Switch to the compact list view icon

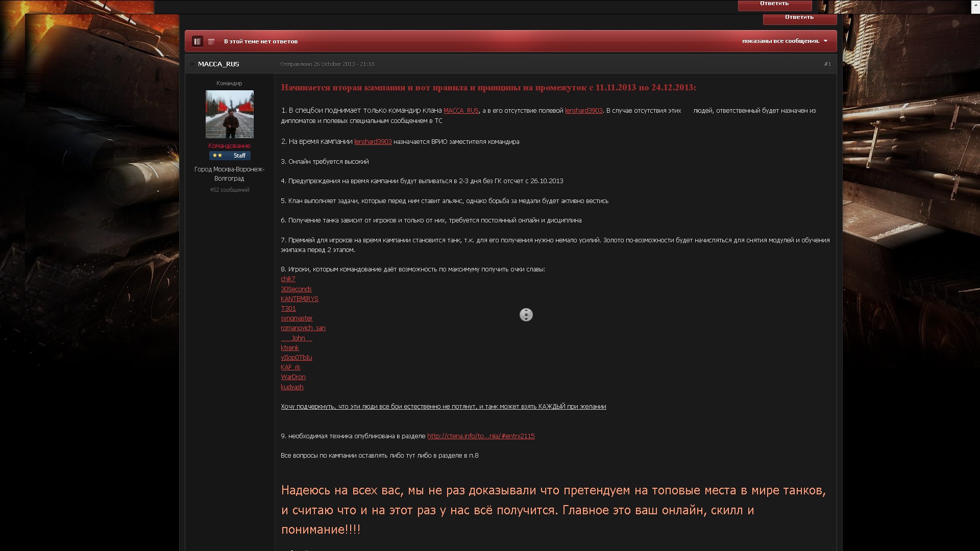tap(211, 41)
